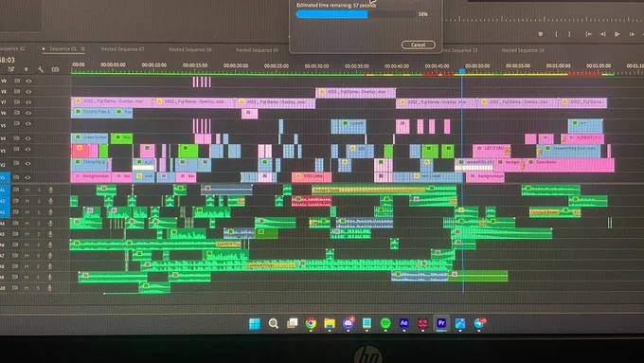Toggle track V6 output eye
The image size is (644, 363).
coord(28,113)
